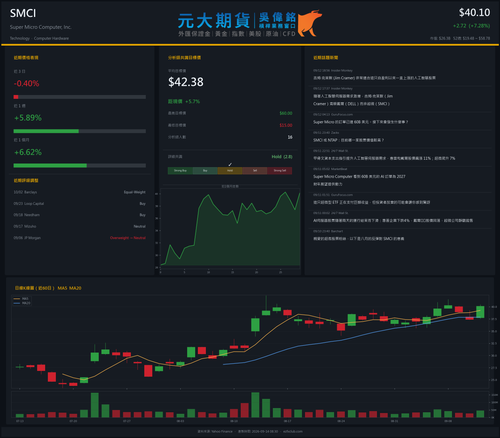The height and width of the screenshot is (438, 500).
Task: Open the Barchart SMCI news headline at bottom
Action: pos(358,239)
